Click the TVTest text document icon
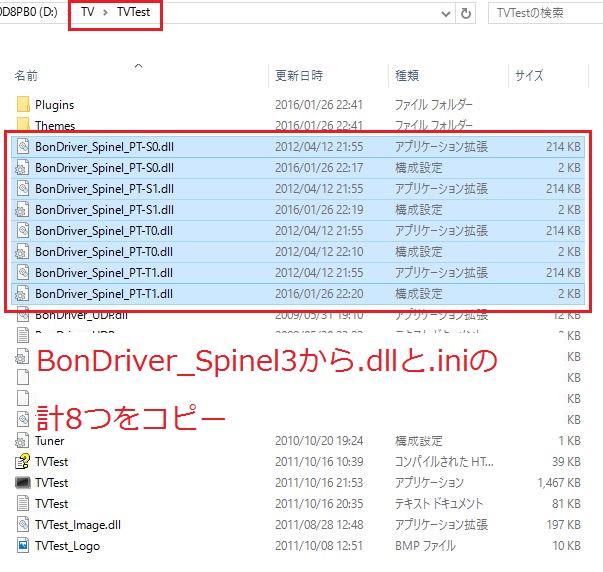Viewport: 603px width, 572px height. tap(23, 503)
